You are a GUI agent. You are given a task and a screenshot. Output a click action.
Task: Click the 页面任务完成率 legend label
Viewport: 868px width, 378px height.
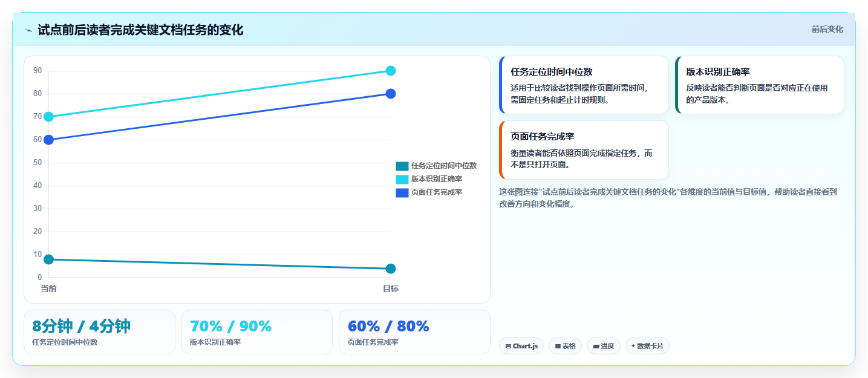point(437,192)
